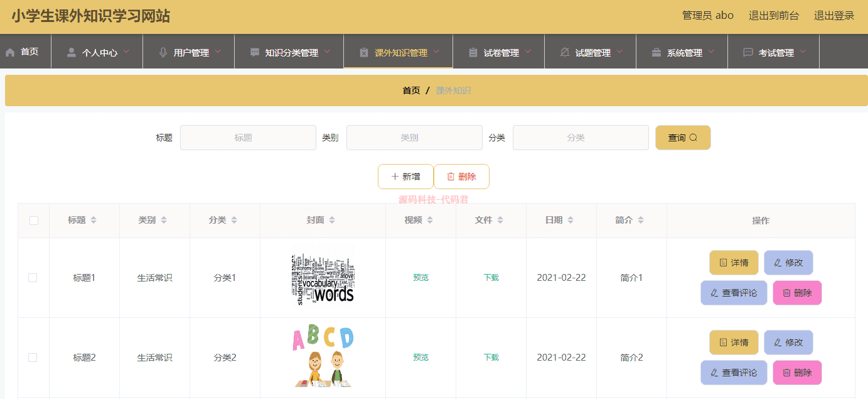Expand the 考试管理 dropdown arrow
Screen dimensions: 868x399
[x=803, y=52]
